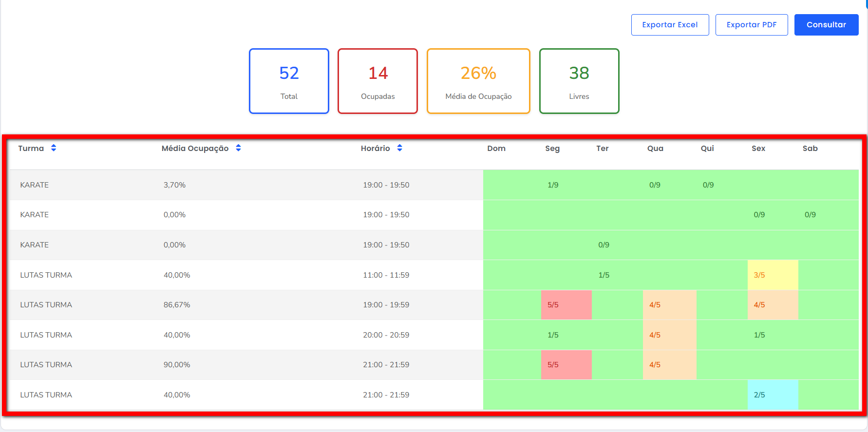This screenshot has height=432, width=868.
Task: Sort by Média Ocupação using arrows icon
Action: tap(238, 148)
